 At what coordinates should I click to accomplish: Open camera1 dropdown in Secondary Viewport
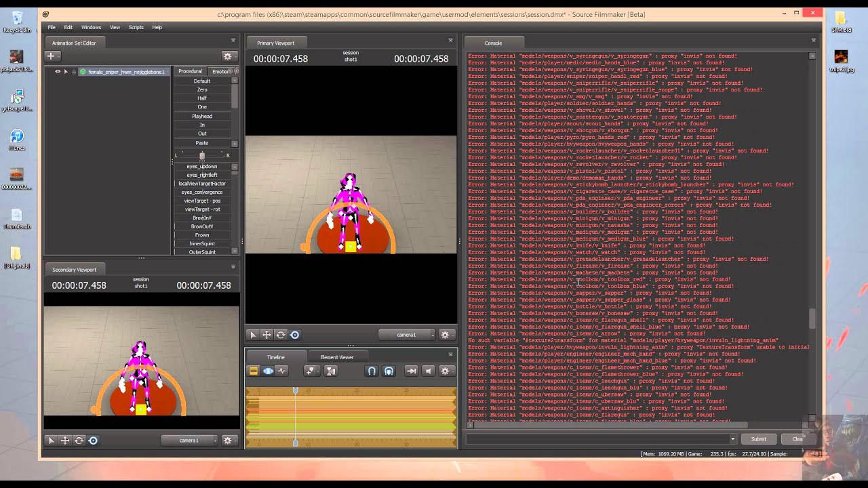[189, 441]
